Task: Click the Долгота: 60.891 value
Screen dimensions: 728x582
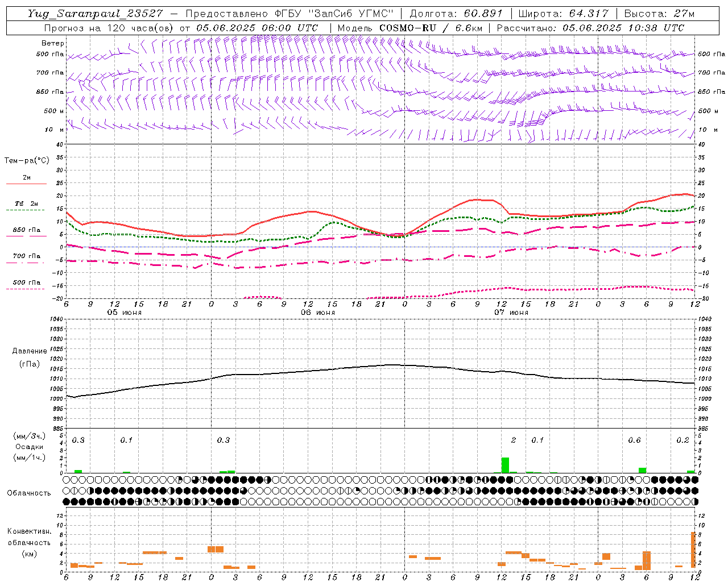Action: point(456,14)
